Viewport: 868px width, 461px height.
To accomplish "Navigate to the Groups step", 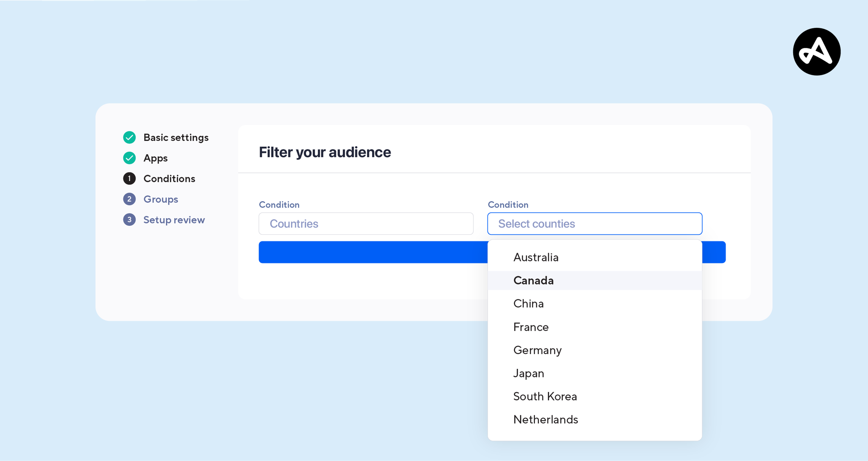I will click(161, 199).
